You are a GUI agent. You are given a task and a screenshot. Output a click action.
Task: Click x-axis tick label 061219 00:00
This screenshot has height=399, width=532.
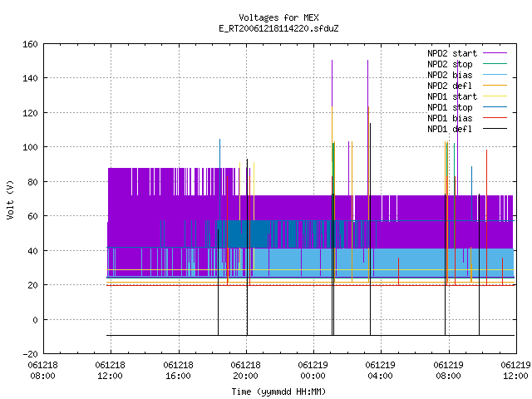[x=313, y=371]
